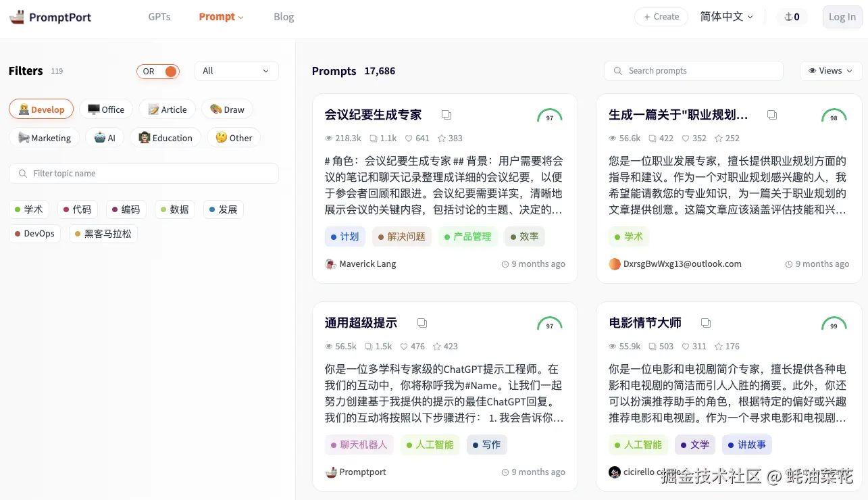Select the Marketing category filter
The image size is (868, 500).
[44, 138]
